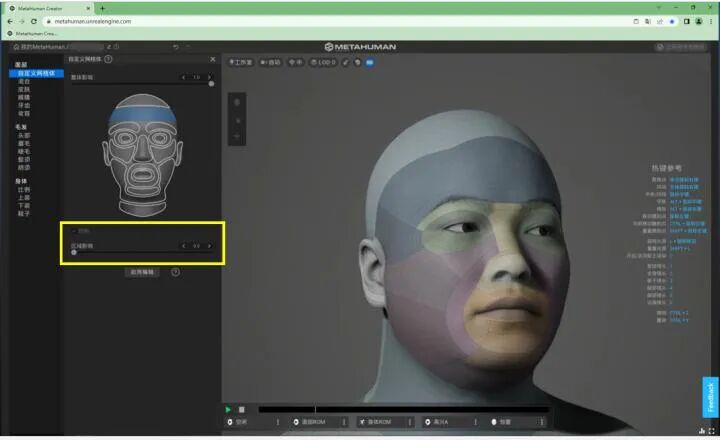Select 鞋子 shoes under body
The image size is (720, 440).
[x=24, y=213]
